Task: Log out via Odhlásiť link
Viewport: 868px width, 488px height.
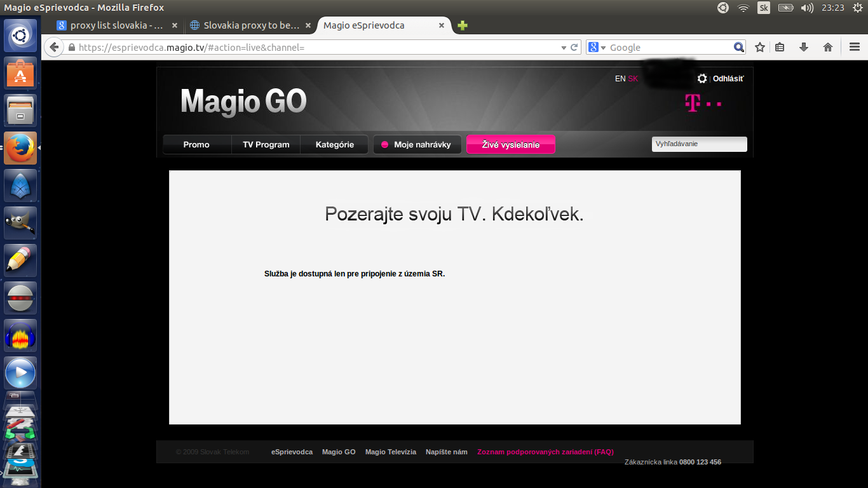Action: pos(728,79)
